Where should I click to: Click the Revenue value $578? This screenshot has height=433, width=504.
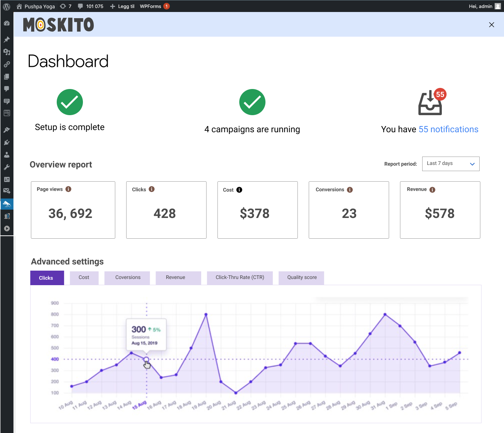pyautogui.click(x=440, y=213)
